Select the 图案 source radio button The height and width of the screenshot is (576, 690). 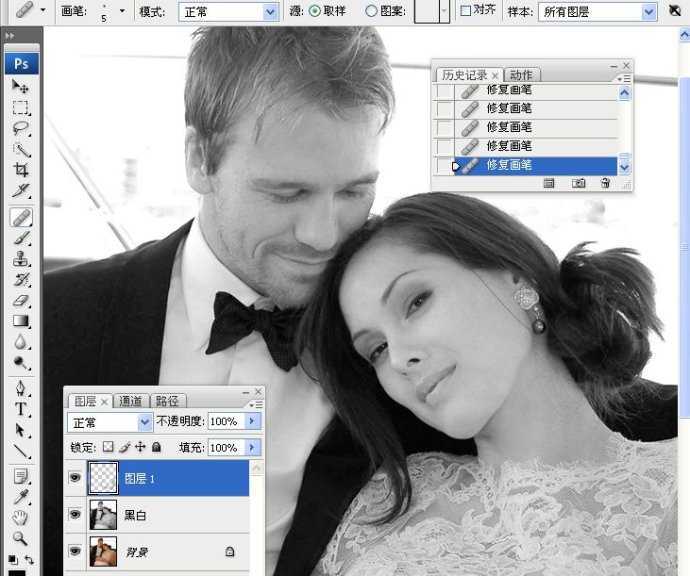[x=371, y=11]
